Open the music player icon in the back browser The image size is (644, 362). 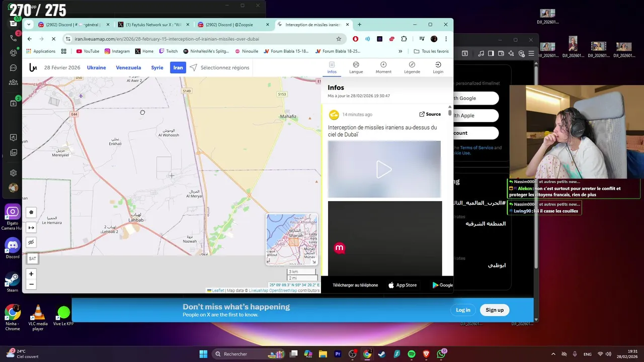[481, 53]
